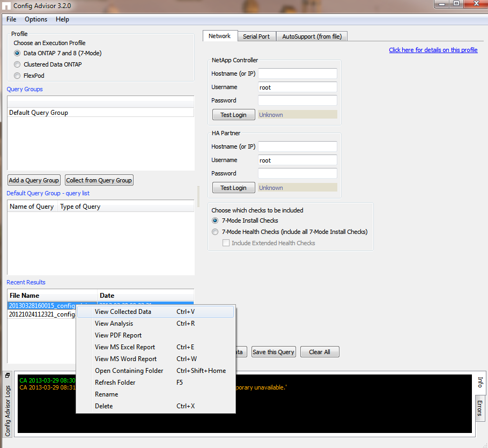Click NetApp Controller Password field
This screenshot has width=488, height=448.
pos(298,100)
